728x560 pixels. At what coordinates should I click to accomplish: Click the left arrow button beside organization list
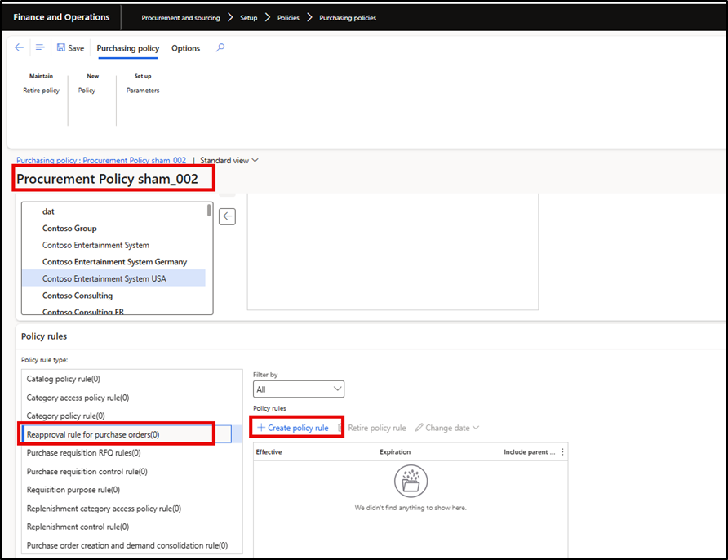point(228,216)
